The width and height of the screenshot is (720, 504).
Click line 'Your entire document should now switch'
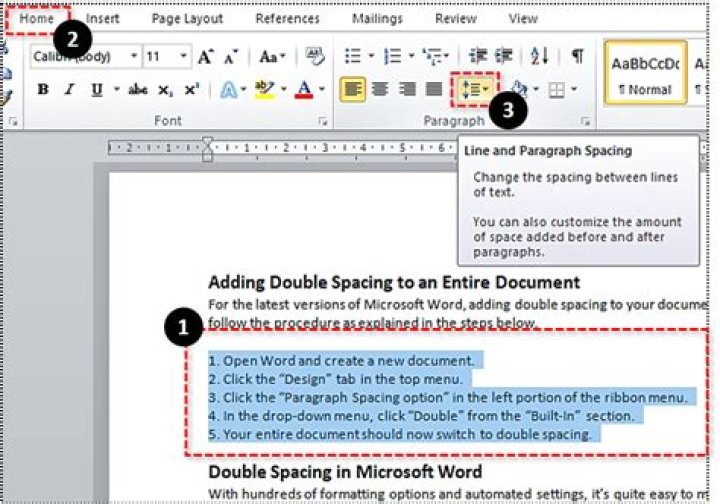(399, 434)
